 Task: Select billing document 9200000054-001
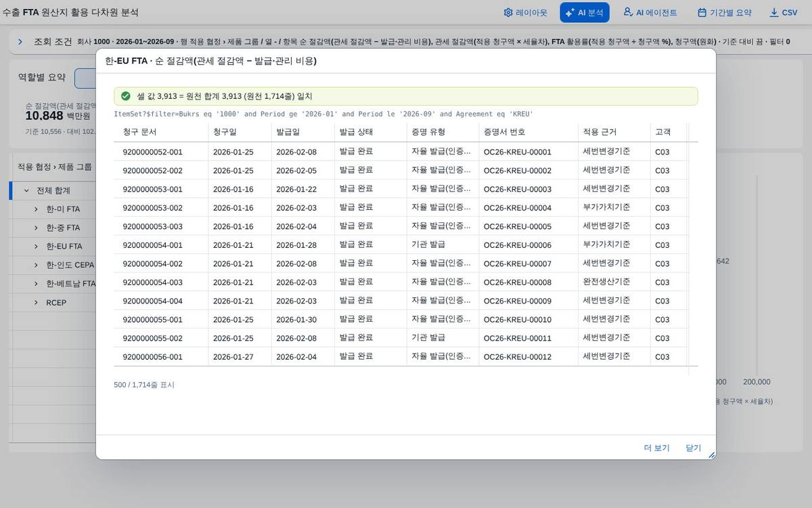pyautogui.click(x=152, y=245)
